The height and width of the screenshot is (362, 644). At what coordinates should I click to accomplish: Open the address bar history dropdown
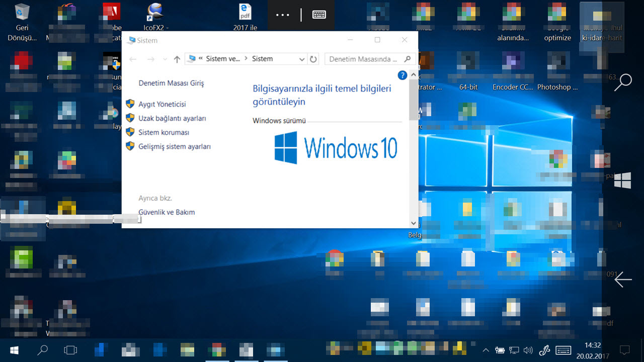point(302,59)
